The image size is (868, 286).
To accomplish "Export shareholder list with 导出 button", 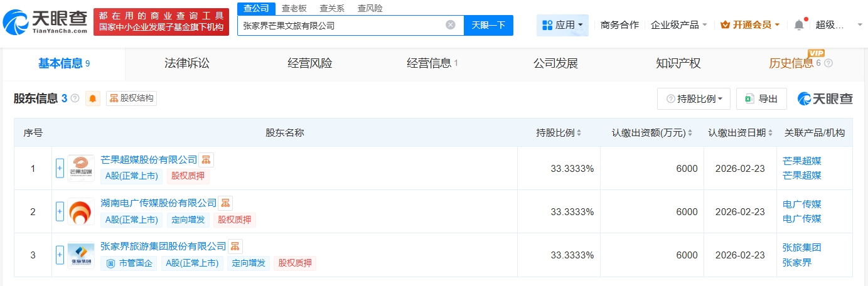I will click(761, 98).
